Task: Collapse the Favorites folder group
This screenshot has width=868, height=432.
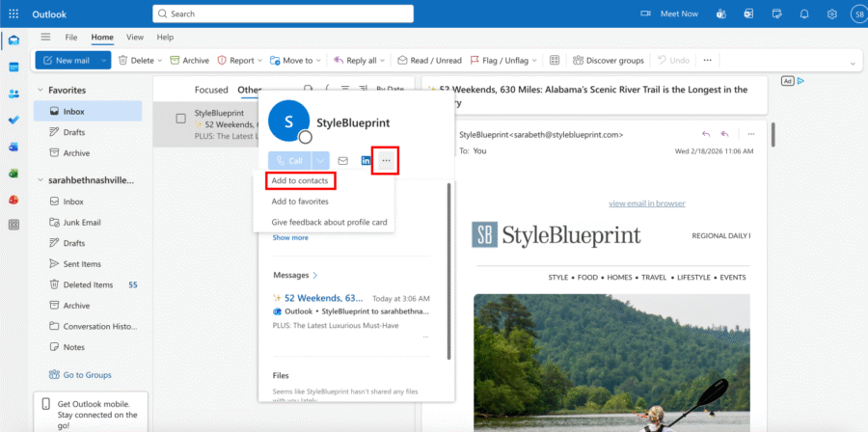Action: 41,90
